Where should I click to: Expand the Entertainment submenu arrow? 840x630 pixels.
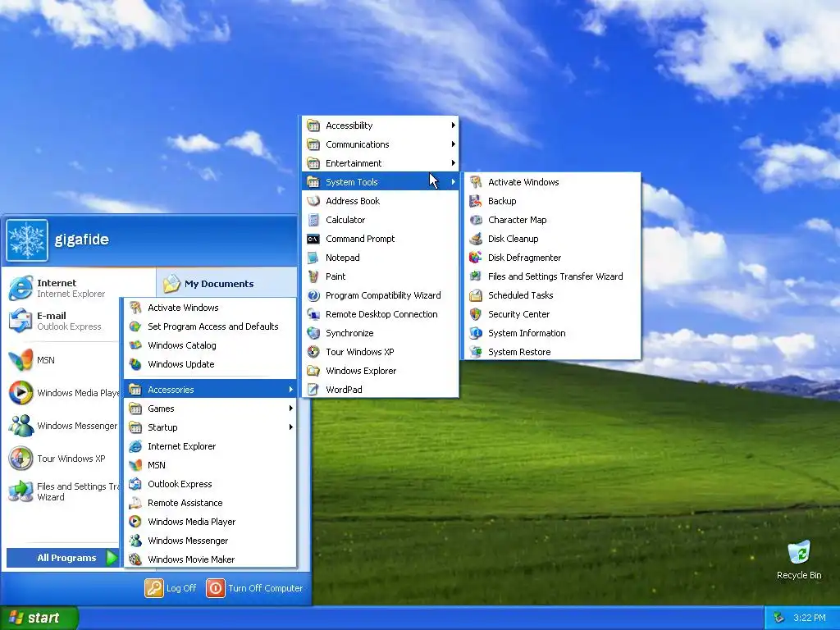pyautogui.click(x=453, y=163)
